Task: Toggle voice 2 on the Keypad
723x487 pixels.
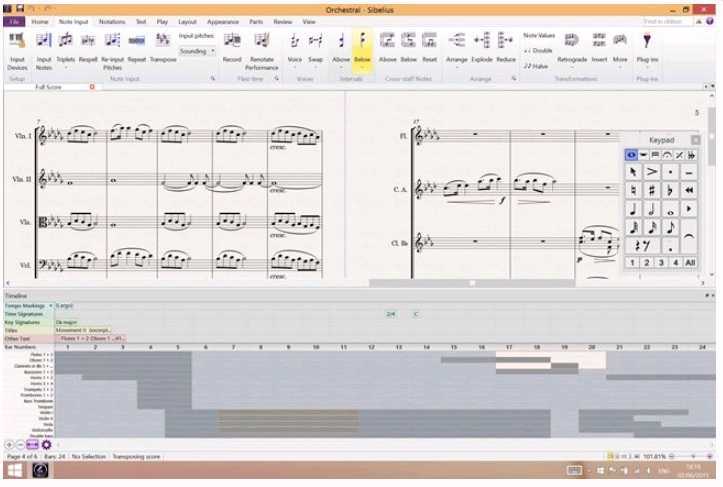Action: [647, 263]
